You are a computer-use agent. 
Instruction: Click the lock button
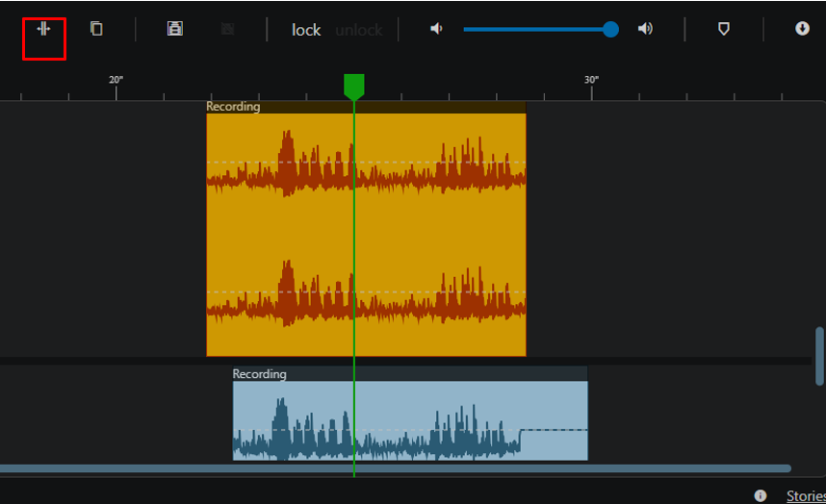306,30
